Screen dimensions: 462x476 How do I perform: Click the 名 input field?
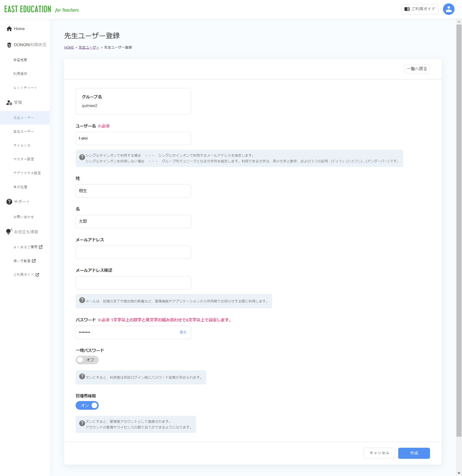coord(133,222)
